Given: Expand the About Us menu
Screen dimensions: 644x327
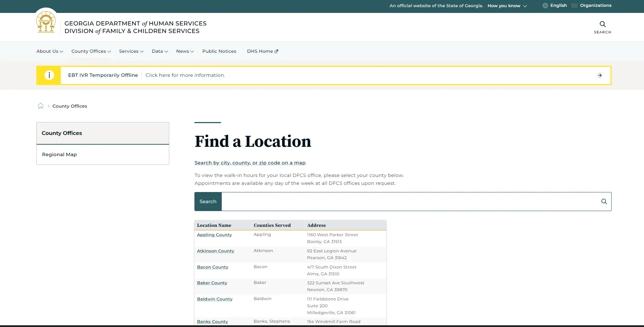Looking at the screenshot, I should point(50,51).
